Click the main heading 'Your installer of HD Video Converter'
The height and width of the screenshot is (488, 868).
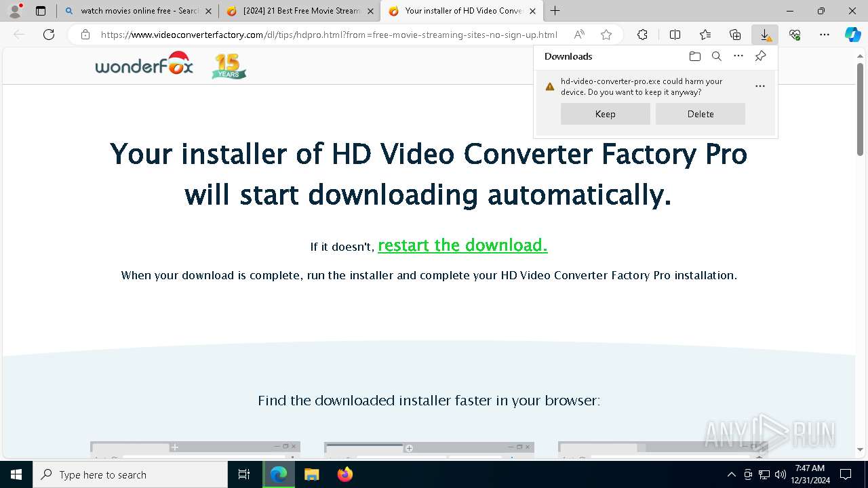(x=429, y=174)
